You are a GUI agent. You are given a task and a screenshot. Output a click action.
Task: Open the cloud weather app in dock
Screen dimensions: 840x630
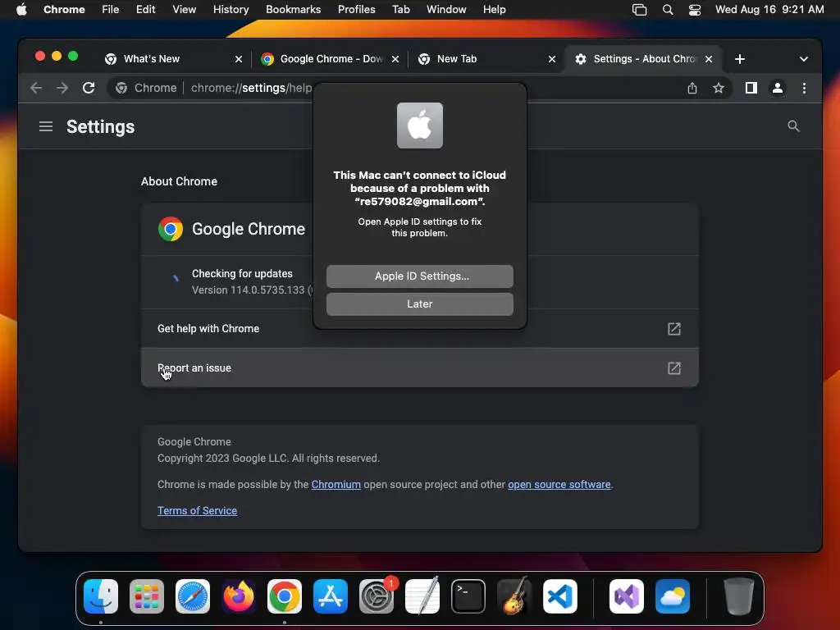pos(673,596)
